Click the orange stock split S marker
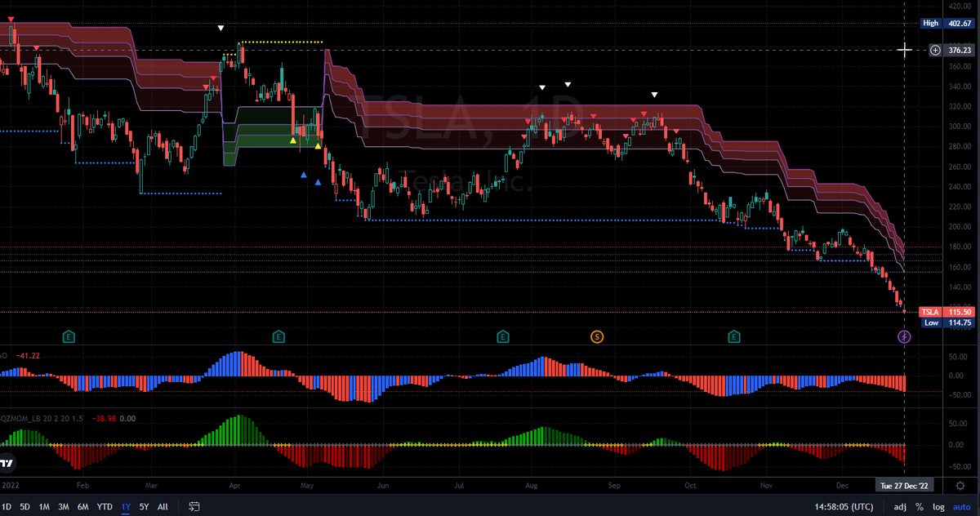This screenshot has height=516, width=980. point(598,336)
